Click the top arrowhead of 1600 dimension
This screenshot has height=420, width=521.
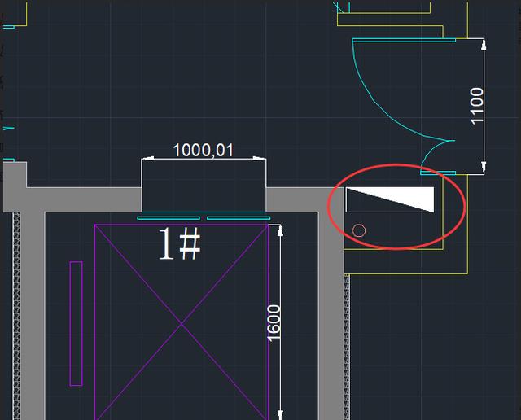[x=280, y=230]
